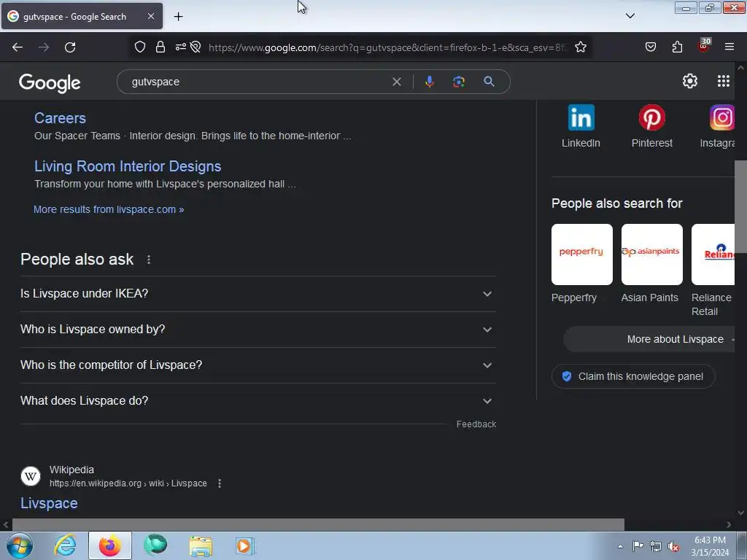This screenshot has height=560, width=747.
Task: Open the Asian Paints thumbnail
Action: [x=651, y=254]
